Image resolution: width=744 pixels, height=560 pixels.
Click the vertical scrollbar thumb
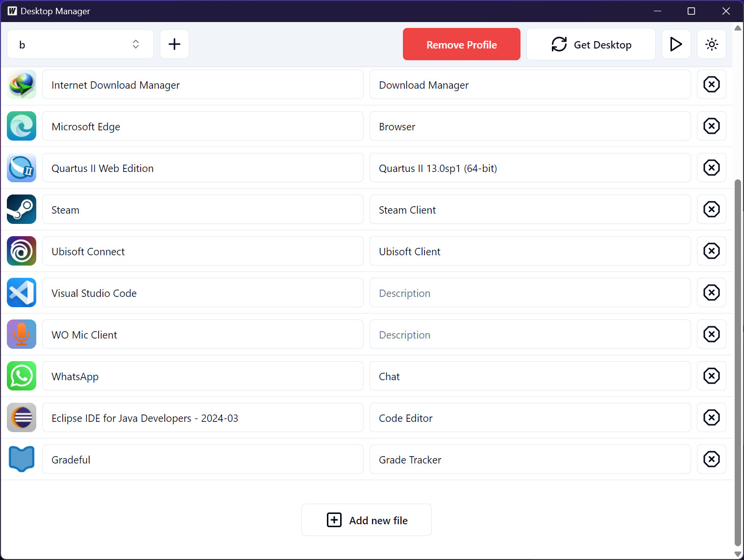click(x=738, y=363)
